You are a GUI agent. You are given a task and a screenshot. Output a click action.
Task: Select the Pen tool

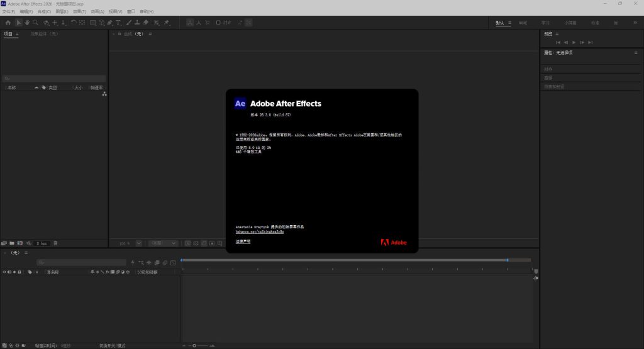(110, 23)
